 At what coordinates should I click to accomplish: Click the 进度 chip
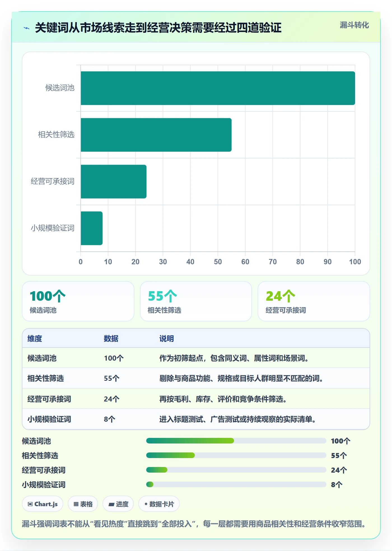point(118,504)
